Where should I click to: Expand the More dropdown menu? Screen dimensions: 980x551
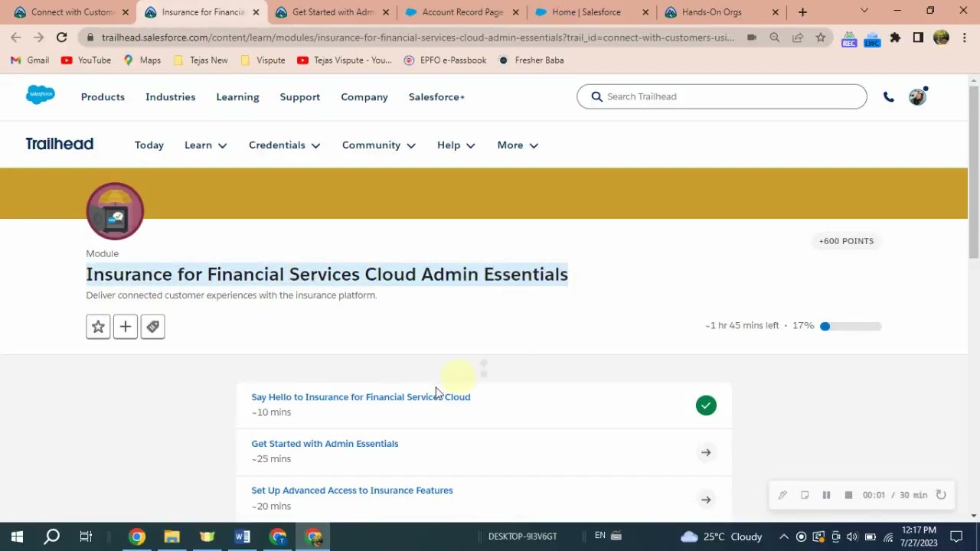click(x=518, y=145)
